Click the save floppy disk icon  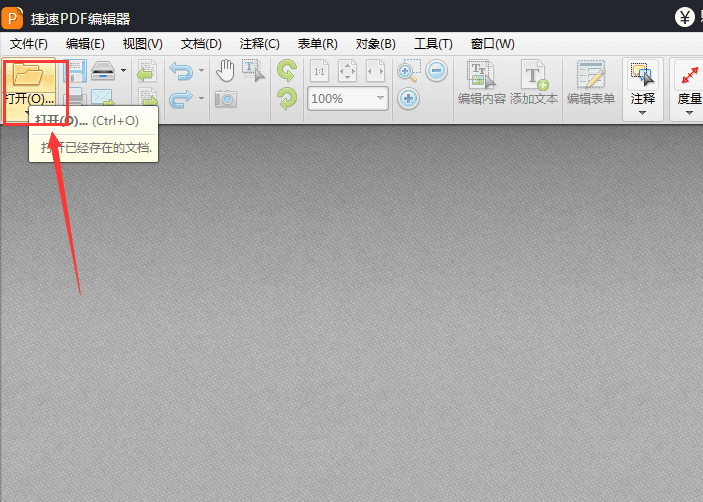point(77,71)
